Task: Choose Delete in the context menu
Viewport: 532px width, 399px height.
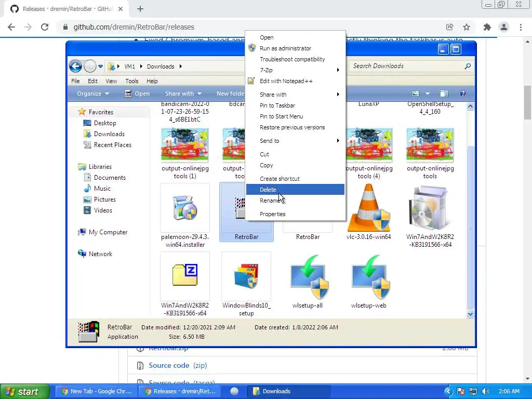Action: (295, 190)
